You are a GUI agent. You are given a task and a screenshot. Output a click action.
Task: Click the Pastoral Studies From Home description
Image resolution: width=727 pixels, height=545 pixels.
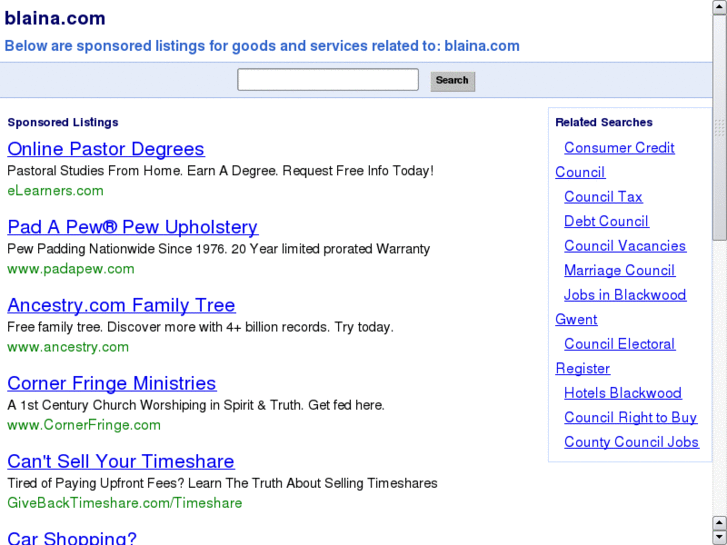(221, 171)
